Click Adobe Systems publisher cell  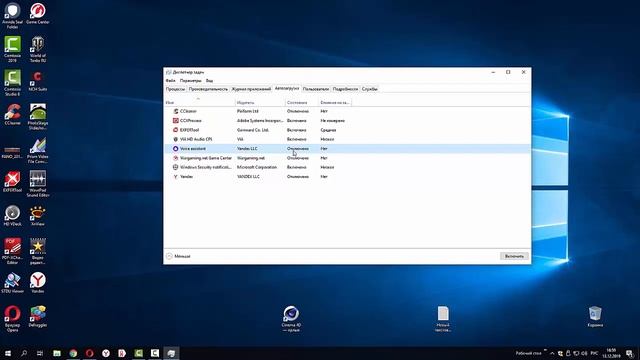click(x=260, y=120)
